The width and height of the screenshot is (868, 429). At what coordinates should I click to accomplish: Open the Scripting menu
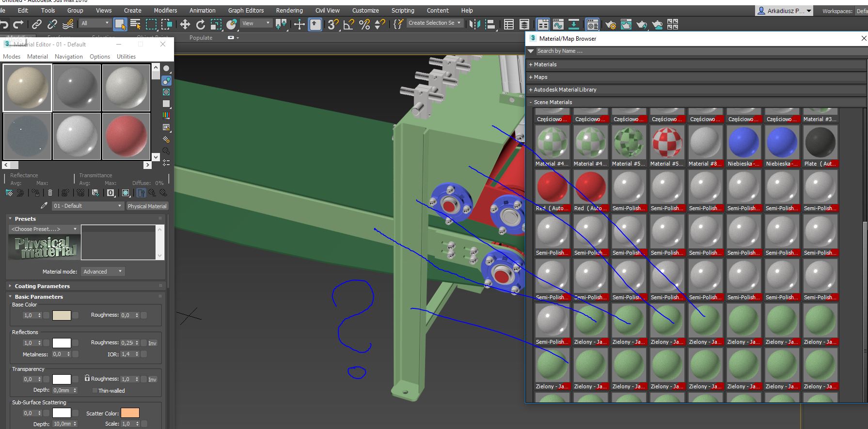click(403, 10)
